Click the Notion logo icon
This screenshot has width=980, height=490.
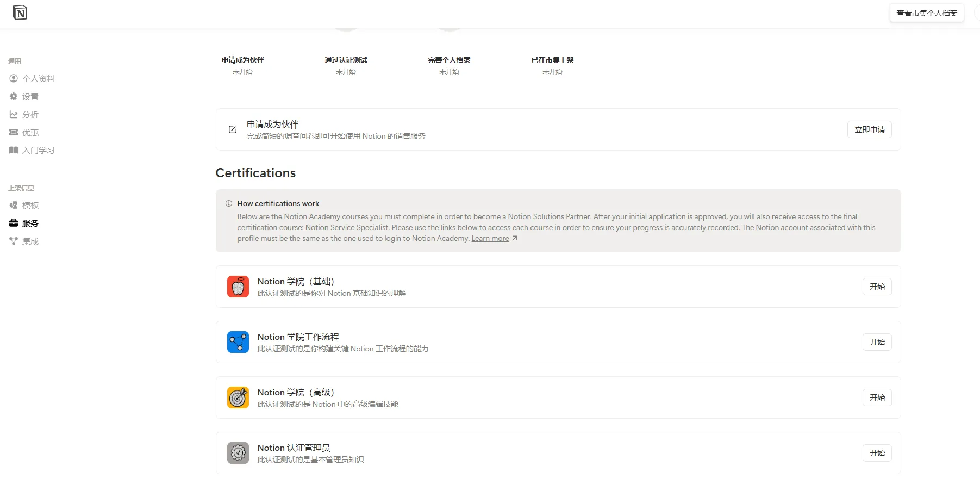[x=20, y=13]
